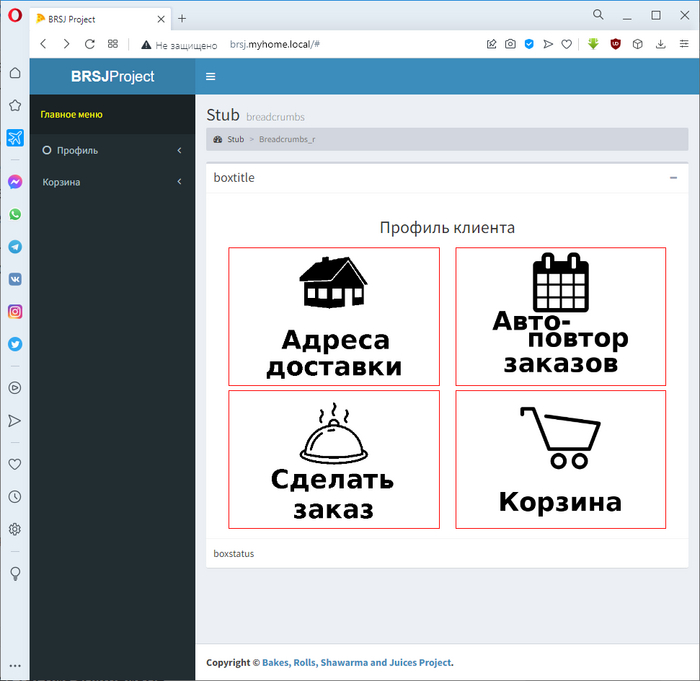The width and height of the screenshot is (700, 681).
Task: Collapse the boxtitle panel with minus button
Action: [x=672, y=177]
